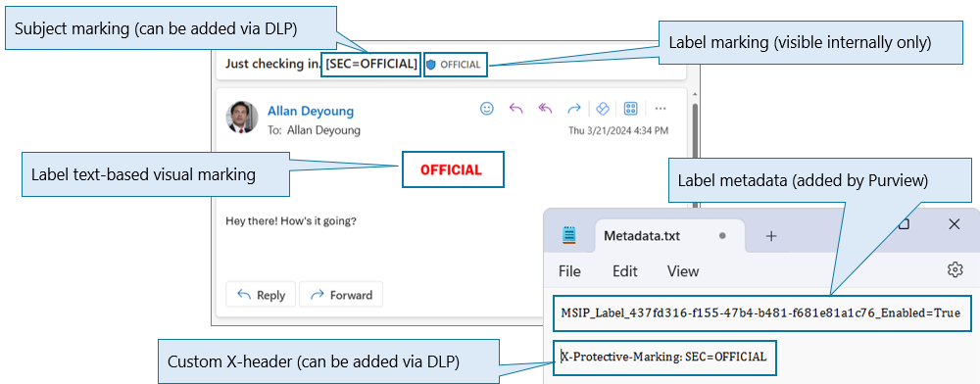The width and height of the screenshot is (980, 384).
Task: Click the Reply arrow icon in toolbar
Action: tap(515, 109)
